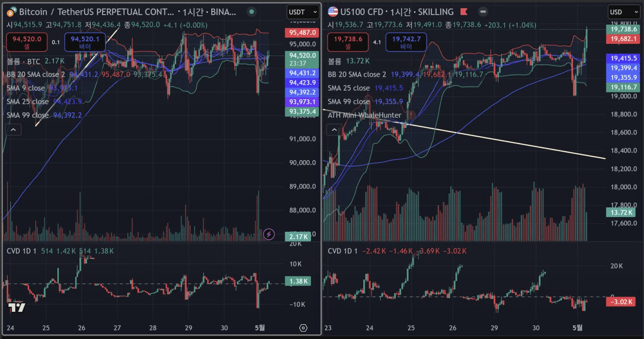644x339 pixels.
Task: Click the 95,487.0 red price label
Action: pos(303,33)
